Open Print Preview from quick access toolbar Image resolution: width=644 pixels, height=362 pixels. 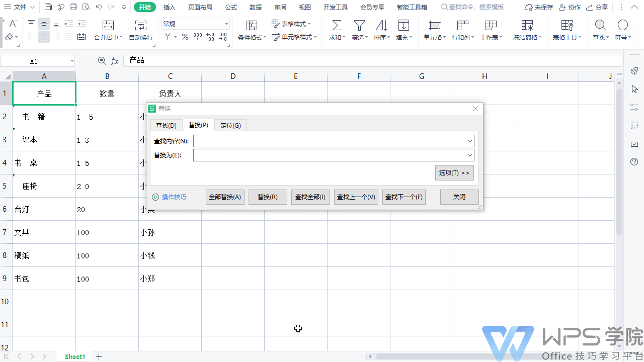86,7
